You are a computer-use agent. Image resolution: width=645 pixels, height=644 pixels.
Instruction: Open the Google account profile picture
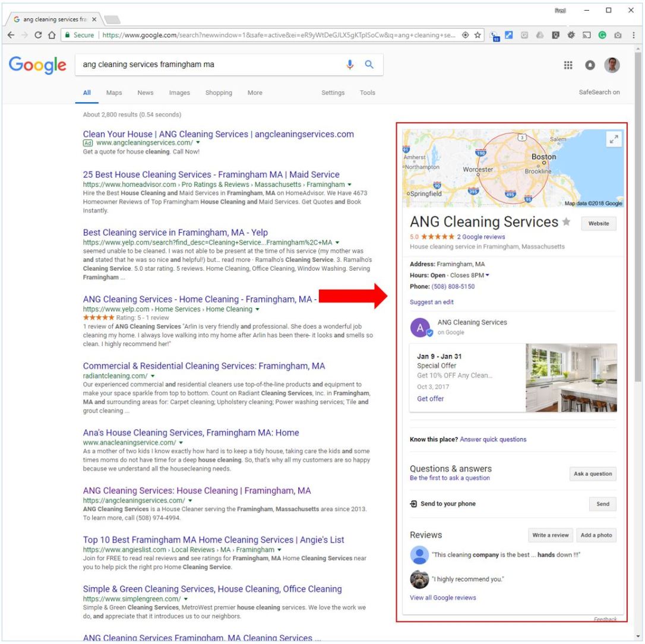(612, 65)
